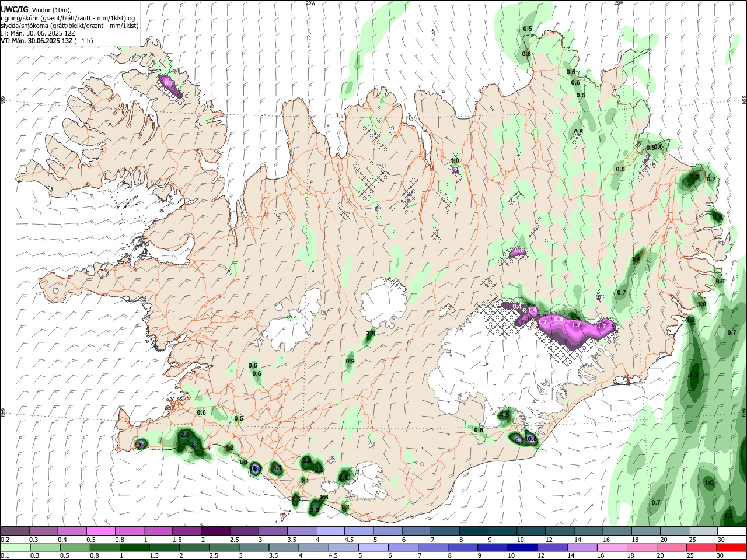The width and height of the screenshot is (747, 560).
Task: Click the 0.4 swatch in the upper legend row
Action: coord(72,531)
